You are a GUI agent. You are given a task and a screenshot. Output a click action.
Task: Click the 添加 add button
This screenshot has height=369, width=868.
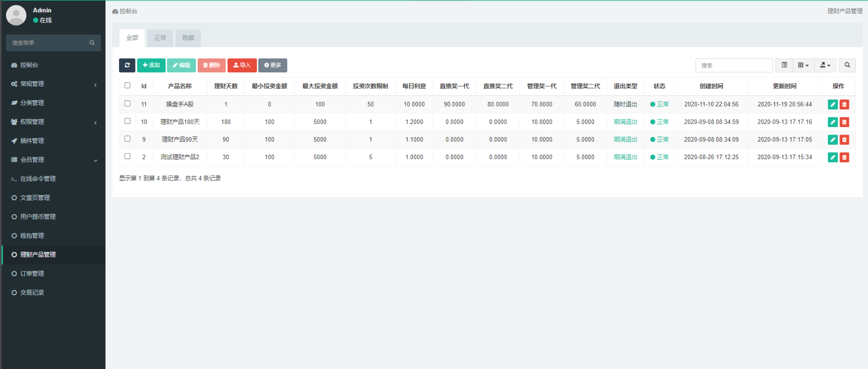point(151,65)
